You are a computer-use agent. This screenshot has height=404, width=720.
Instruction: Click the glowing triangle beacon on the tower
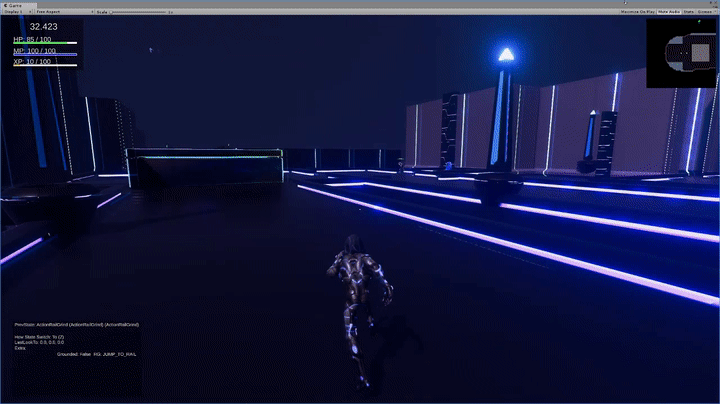tap(506, 55)
